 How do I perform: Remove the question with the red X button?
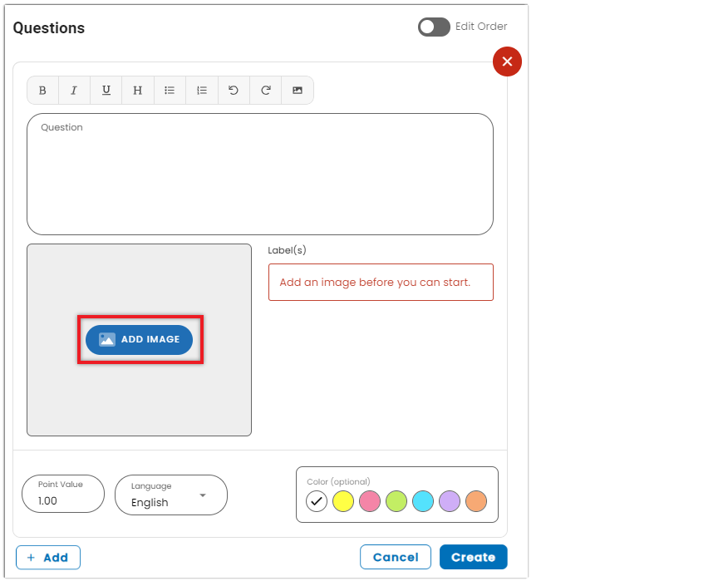point(507,62)
